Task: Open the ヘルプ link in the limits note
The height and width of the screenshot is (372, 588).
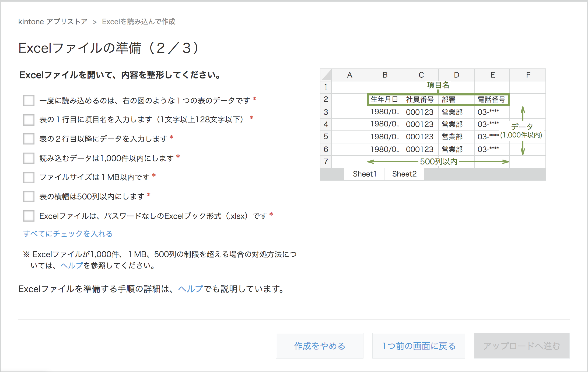Action: click(x=72, y=266)
